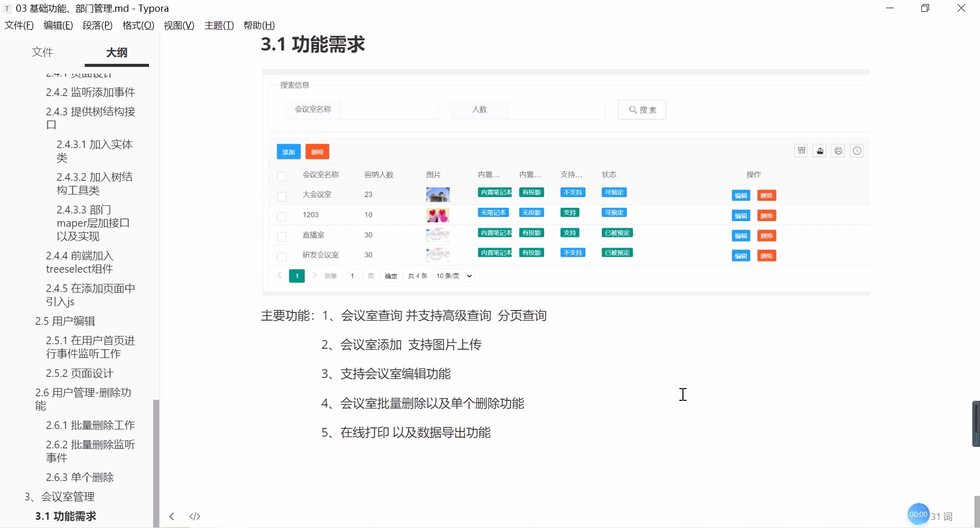The height and width of the screenshot is (528, 980).
Task: Click the info circle icon above the table
Action: 857,150
